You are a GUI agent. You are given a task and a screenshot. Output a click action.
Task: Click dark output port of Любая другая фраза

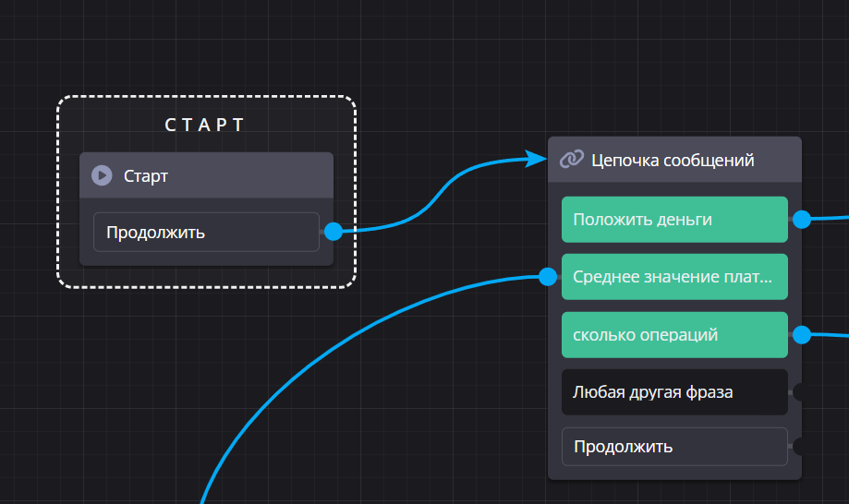pos(800,392)
